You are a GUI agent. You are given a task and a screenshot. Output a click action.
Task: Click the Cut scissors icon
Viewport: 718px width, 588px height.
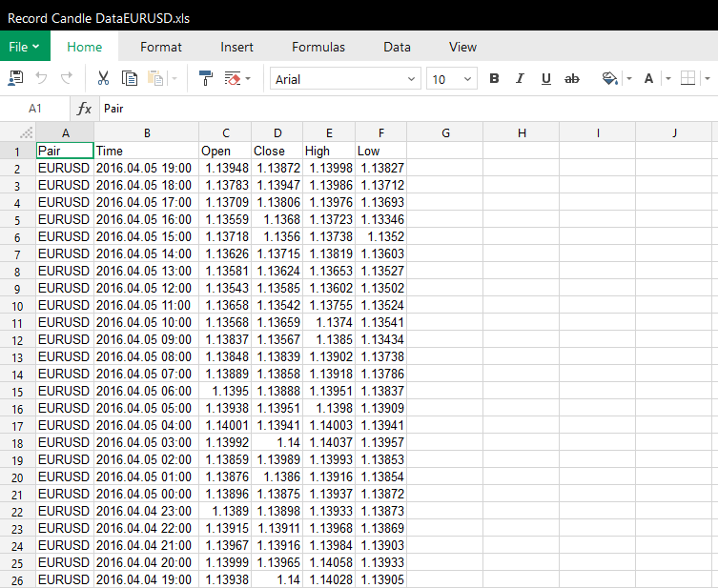click(103, 79)
